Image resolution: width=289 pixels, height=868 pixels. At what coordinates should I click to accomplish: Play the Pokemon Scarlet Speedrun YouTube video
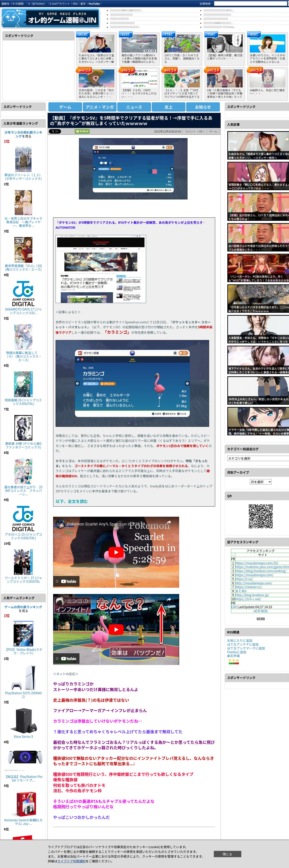coord(116,552)
